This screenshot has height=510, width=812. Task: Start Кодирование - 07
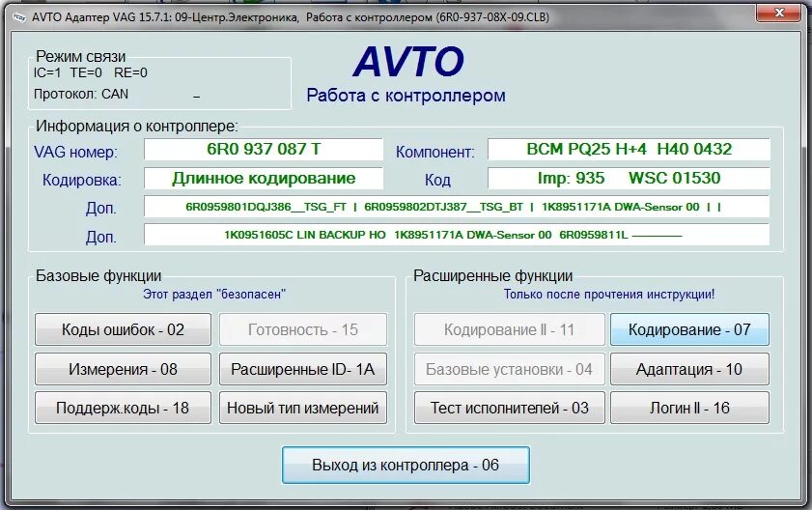(689, 329)
